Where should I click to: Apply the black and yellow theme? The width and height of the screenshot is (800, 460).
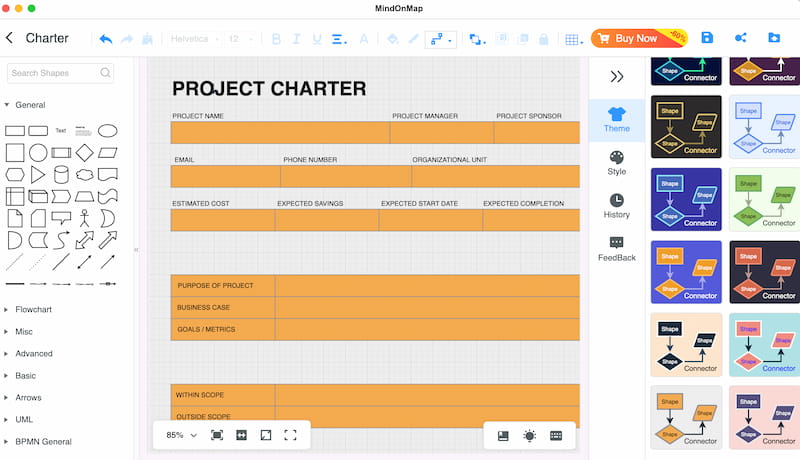[x=686, y=126]
